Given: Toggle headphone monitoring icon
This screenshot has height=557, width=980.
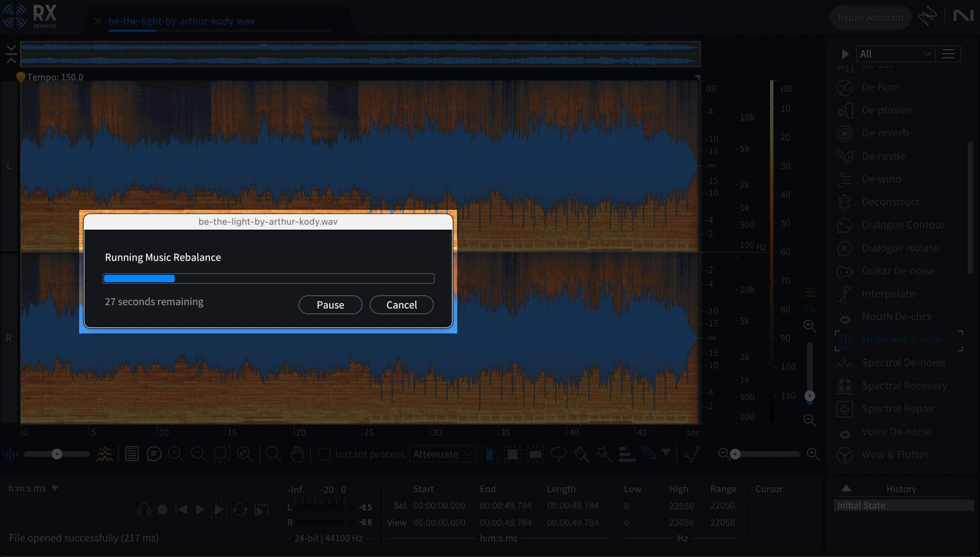Looking at the screenshot, I should pyautogui.click(x=144, y=509).
